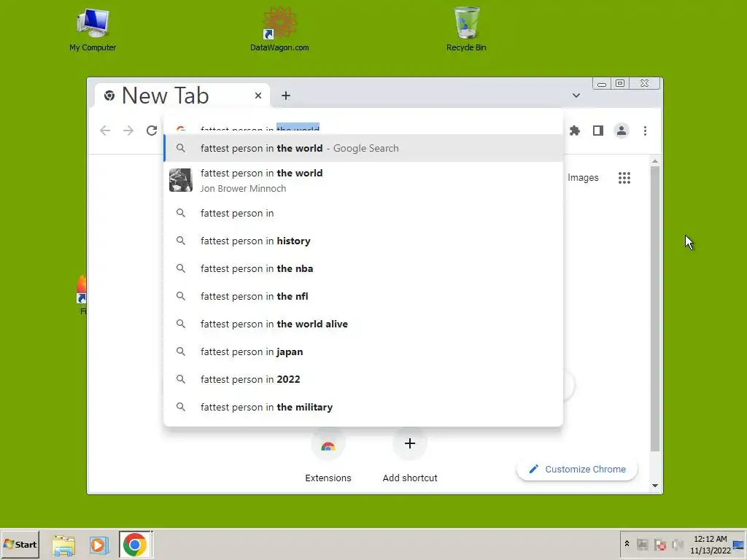Image resolution: width=747 pixels, height=560 pixels.
Task: Select suggestion 'fattest person in japan'
Action: click(363, 351)
